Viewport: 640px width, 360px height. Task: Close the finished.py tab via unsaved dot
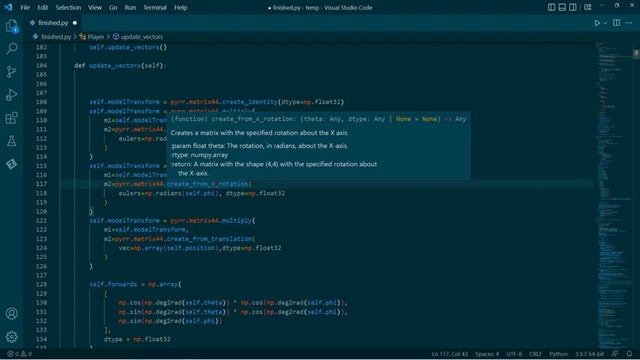pos(75,23)
